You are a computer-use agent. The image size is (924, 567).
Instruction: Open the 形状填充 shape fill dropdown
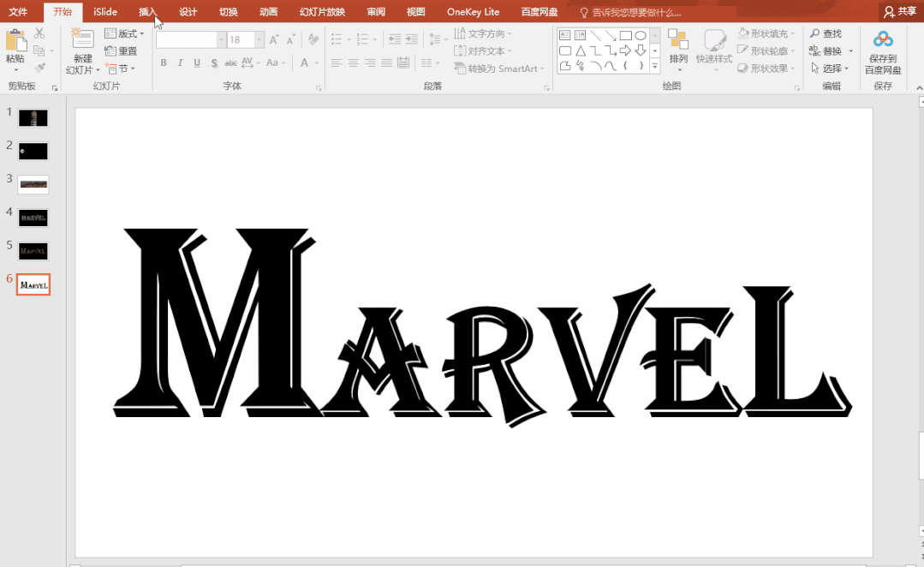pyautogui.click(x=766, y=33)
